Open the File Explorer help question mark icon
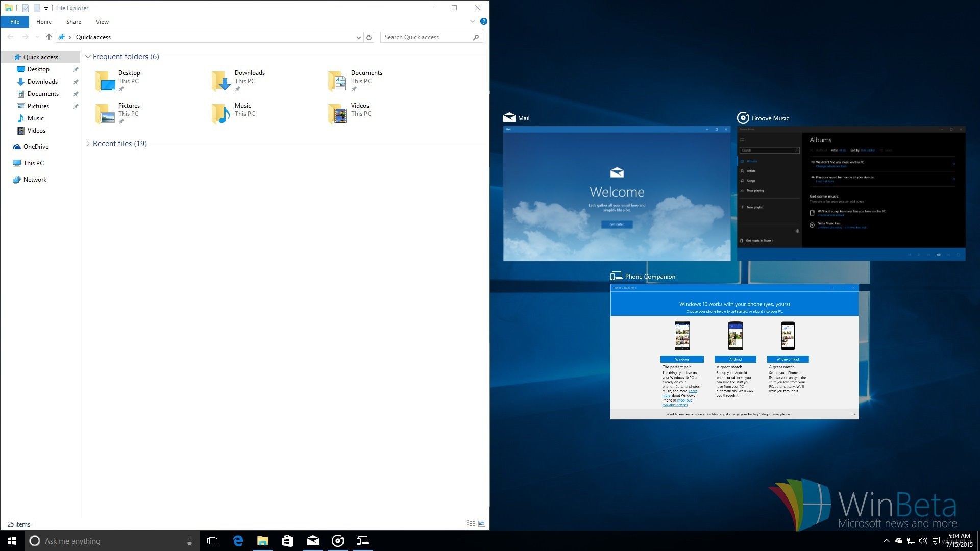 coord(483,21)
